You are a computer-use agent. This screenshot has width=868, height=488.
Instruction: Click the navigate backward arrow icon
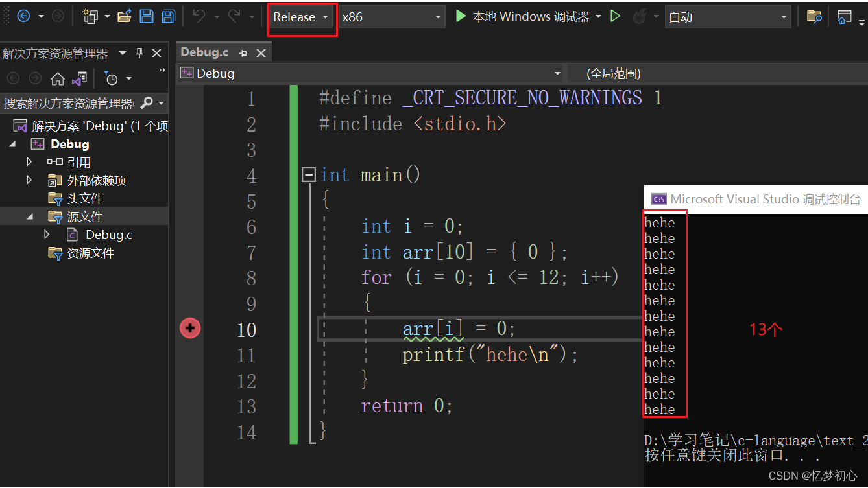point(23,16)
